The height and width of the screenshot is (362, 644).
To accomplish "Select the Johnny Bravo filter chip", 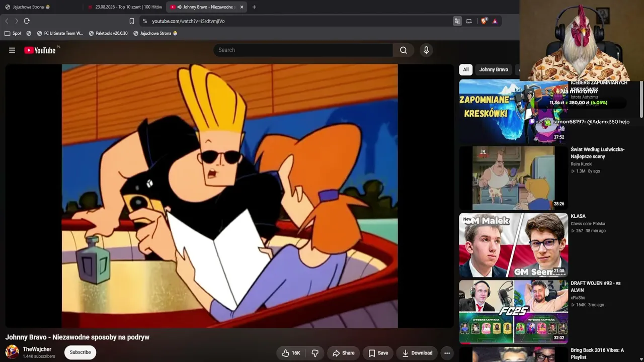I will point(494,70).
